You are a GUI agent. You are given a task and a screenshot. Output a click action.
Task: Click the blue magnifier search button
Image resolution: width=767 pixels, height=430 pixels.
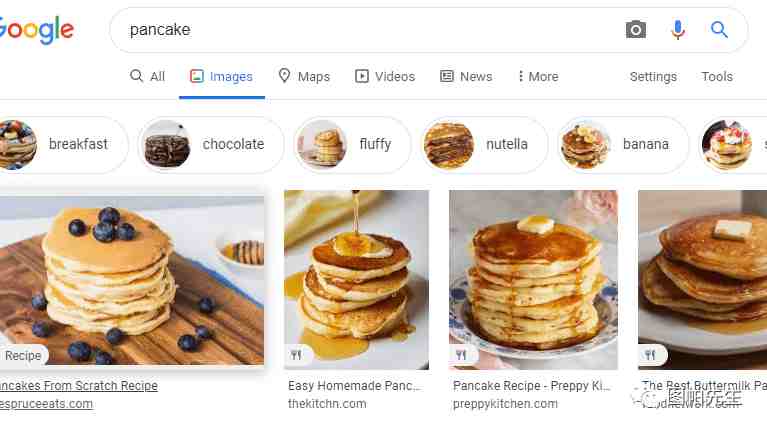(x=719, y=30)
